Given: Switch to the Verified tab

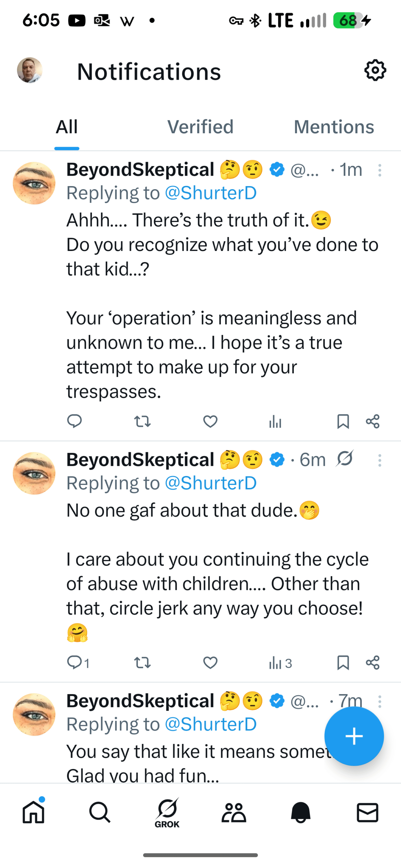Looking at the screenshot, I should coord(200,127).
